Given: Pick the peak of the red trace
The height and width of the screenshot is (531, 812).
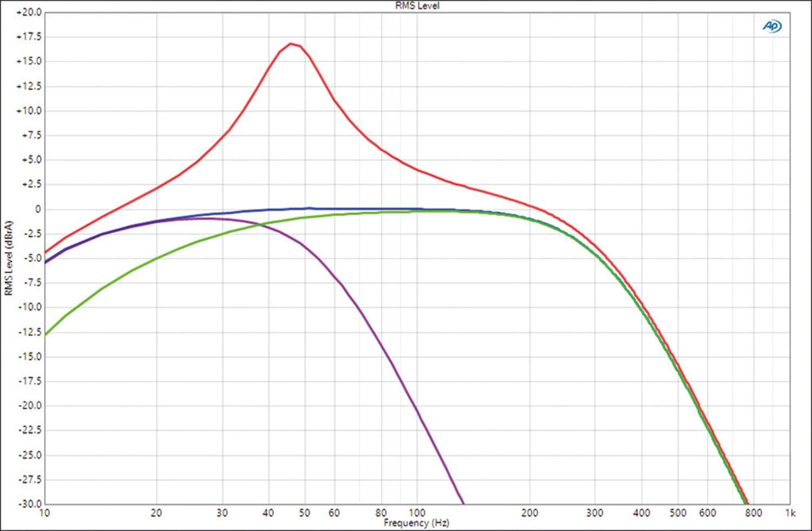Looking at the screenshot, I should pyautogui.click(x=291, y=43).
